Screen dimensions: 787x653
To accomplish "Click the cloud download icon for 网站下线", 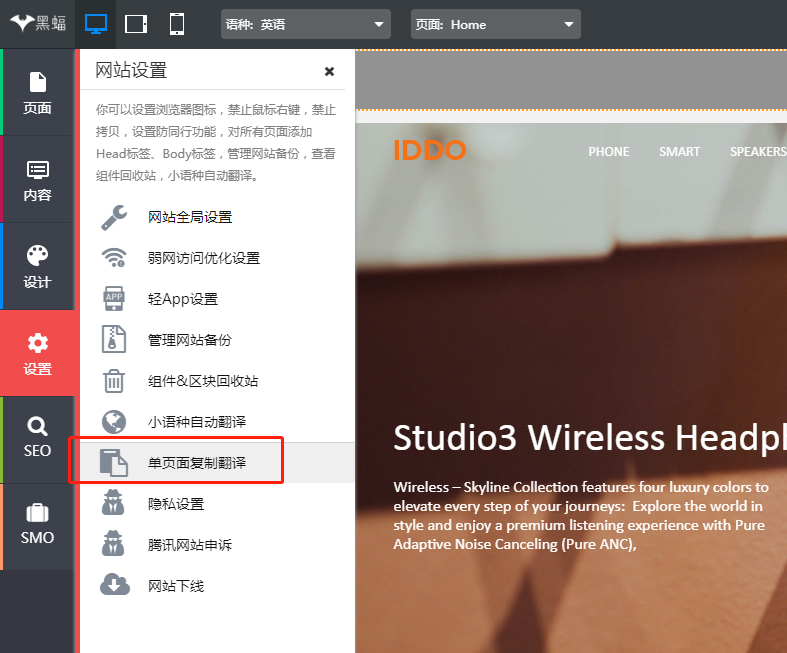I will (x=115, y=586).
